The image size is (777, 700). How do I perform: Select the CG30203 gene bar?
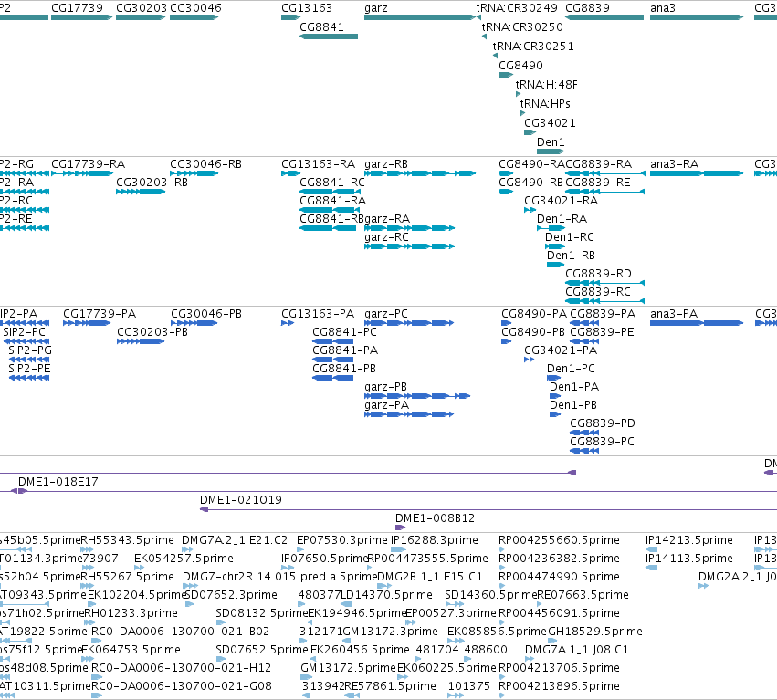coord(141,17)
